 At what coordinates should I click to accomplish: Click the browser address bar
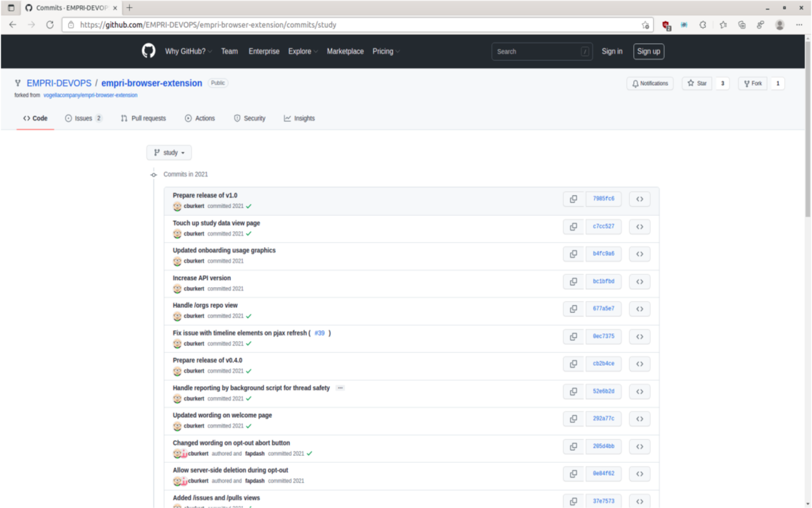357,25
